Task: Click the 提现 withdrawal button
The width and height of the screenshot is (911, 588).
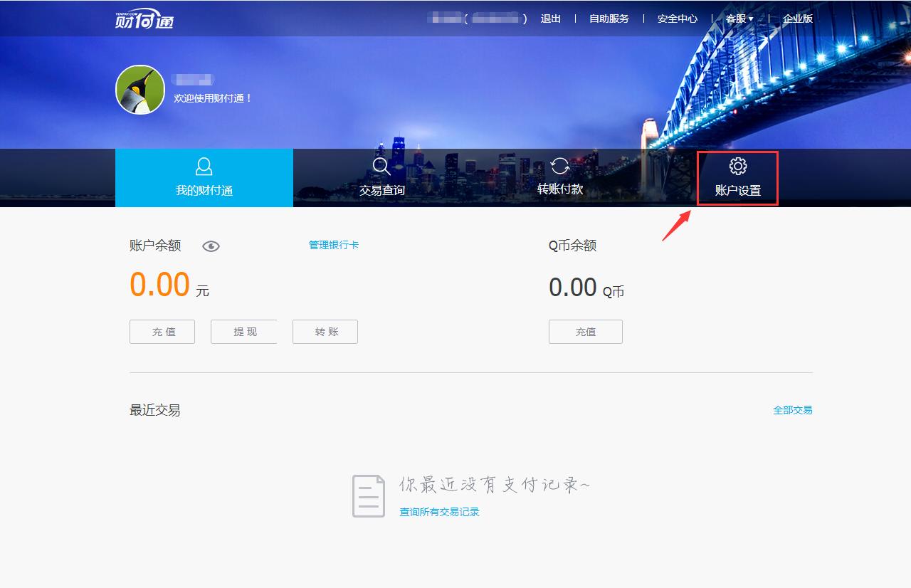Action: pyautogui.click(x=243, y=331)
